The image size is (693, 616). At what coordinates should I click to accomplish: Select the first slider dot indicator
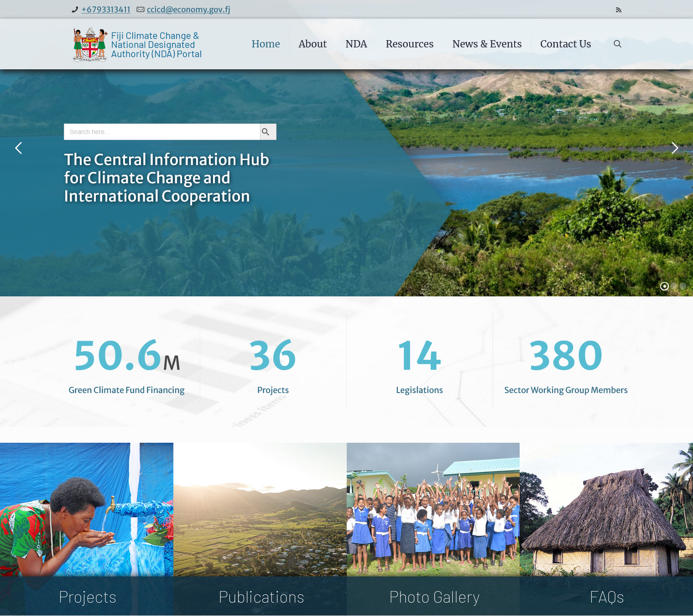[x=664, y=286]
